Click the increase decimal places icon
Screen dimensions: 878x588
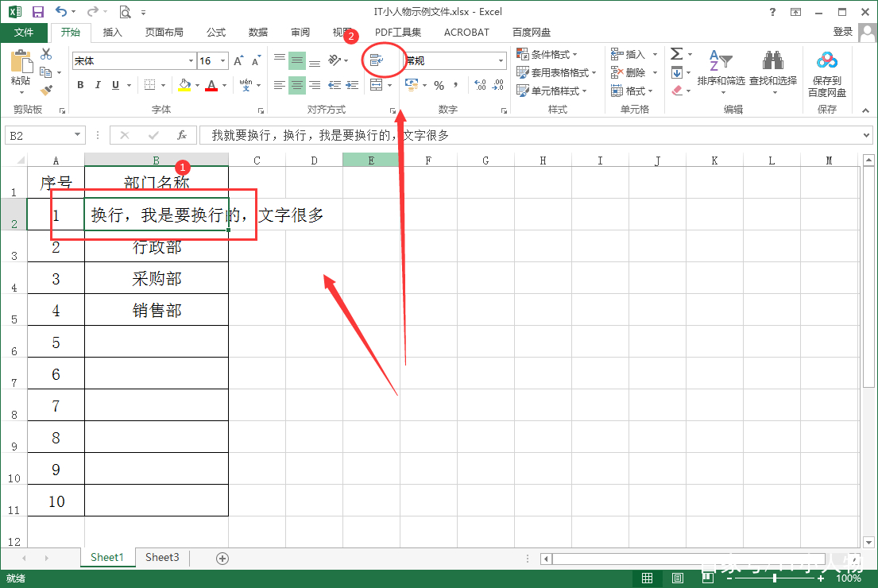[481, 84]
